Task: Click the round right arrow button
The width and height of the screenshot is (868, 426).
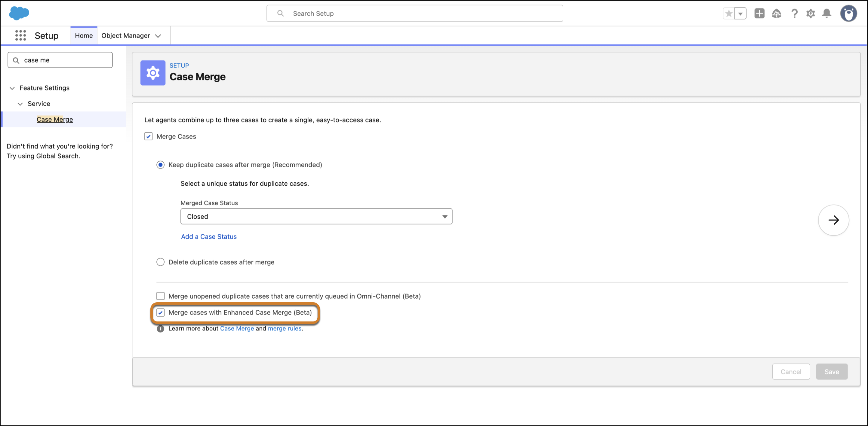Action: click(833, 220)
